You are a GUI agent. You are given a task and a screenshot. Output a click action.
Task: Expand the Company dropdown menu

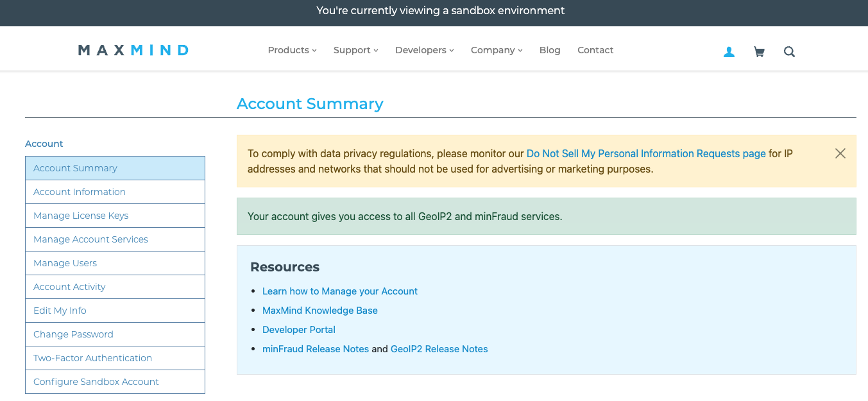[497, 50]
